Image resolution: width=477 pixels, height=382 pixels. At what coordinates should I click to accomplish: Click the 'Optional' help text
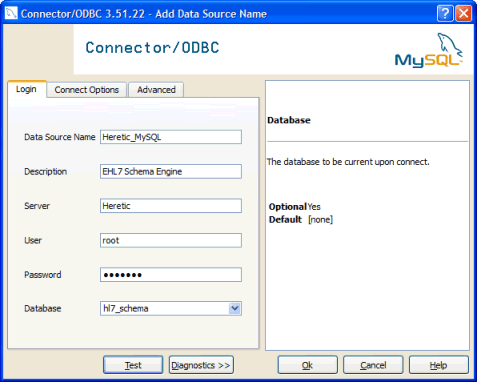(288, 207)
